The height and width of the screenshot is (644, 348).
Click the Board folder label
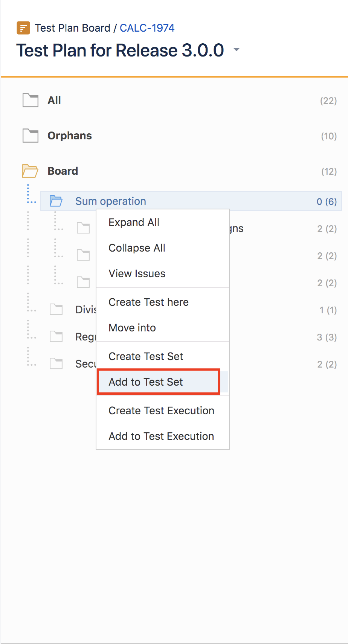tap(63, 171)
